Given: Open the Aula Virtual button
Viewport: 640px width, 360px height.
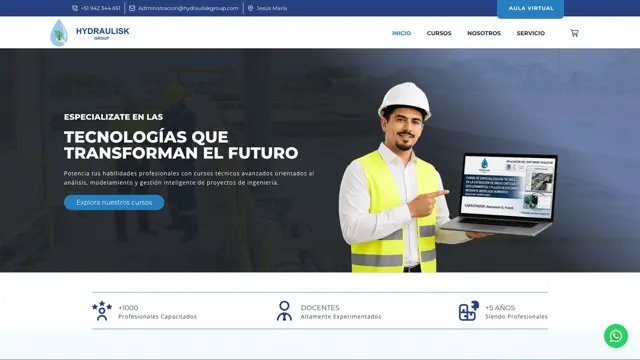Looking at the screenshot, I should pyautogui.click(x=531, y=9).
